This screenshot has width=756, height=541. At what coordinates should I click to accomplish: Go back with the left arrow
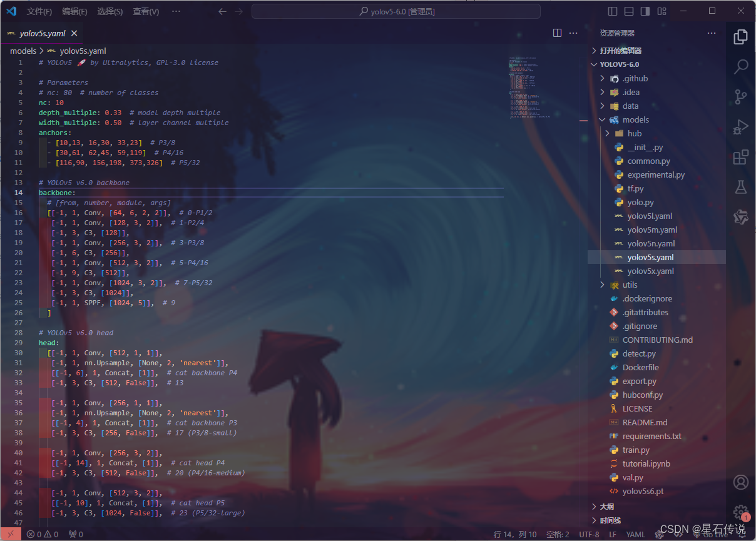click(x=222, y=11)
